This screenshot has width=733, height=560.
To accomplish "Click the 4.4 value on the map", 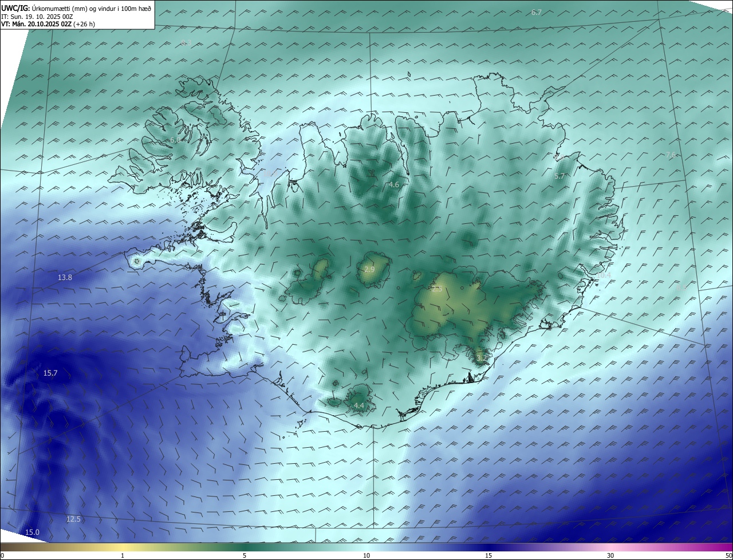I will pos(359,406).
